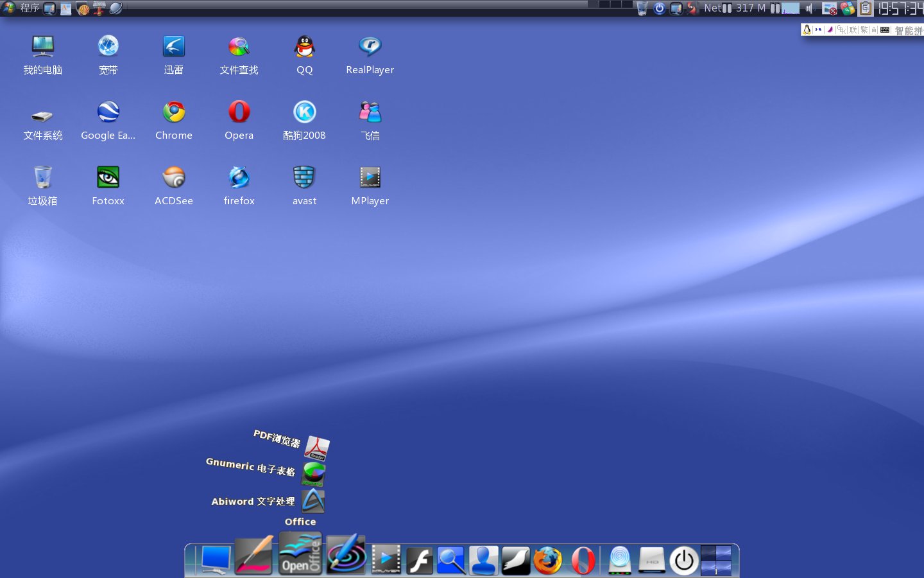Click the OpenOffice icon in the dock
Viewport: 924px width, 578px height.
pos(300,554)
